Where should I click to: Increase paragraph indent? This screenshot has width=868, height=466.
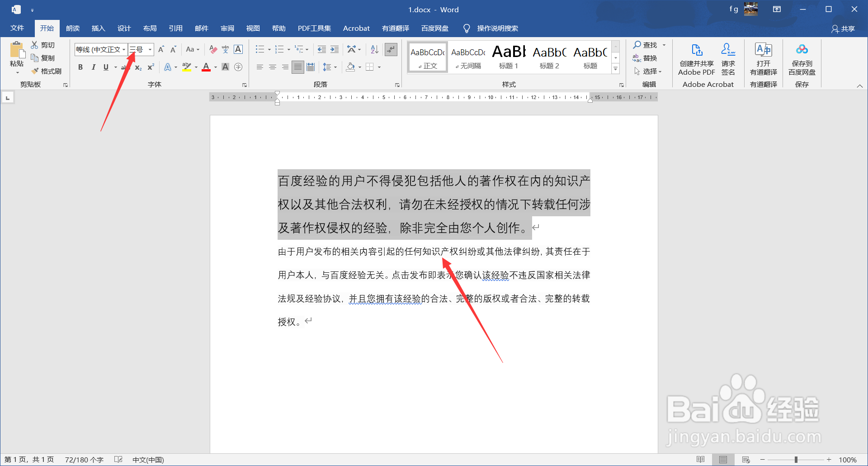tap(335, 49)
